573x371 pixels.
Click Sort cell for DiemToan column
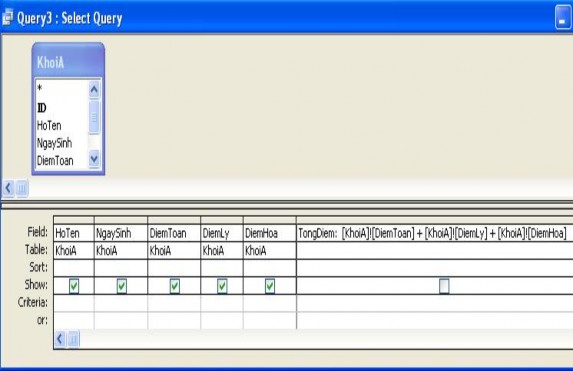tap(174, 268)
